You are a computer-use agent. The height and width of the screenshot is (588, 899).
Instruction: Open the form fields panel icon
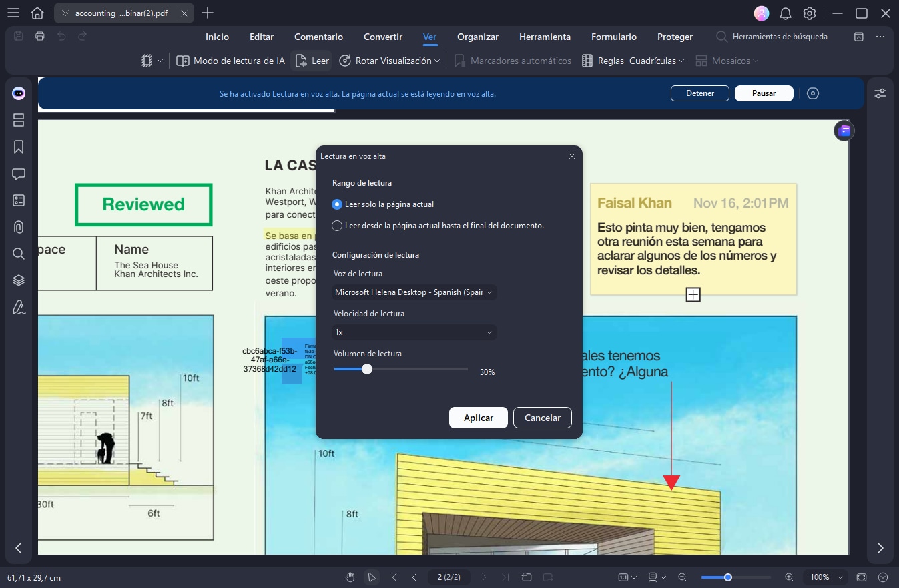point(19,200)
